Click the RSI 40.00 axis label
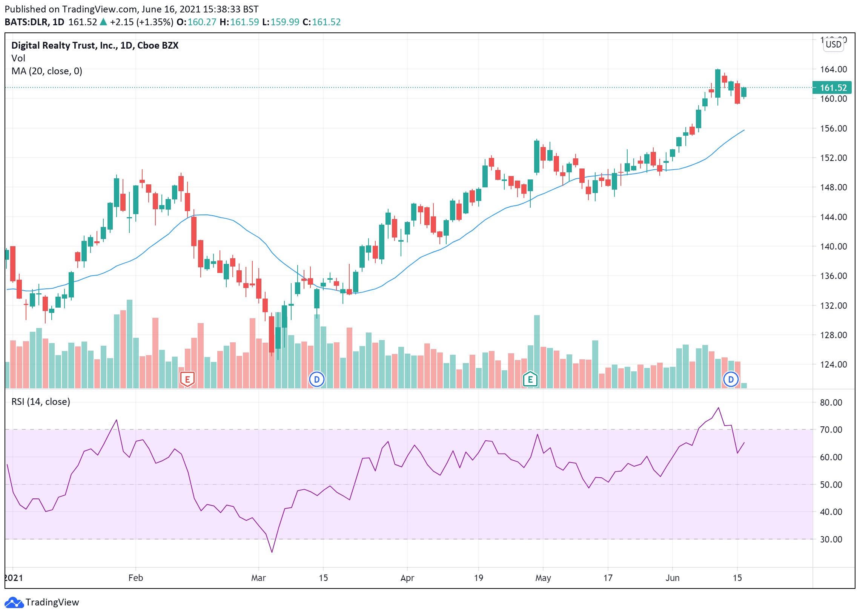Viewport: 860px width, 616px height. tap(831, 512)
